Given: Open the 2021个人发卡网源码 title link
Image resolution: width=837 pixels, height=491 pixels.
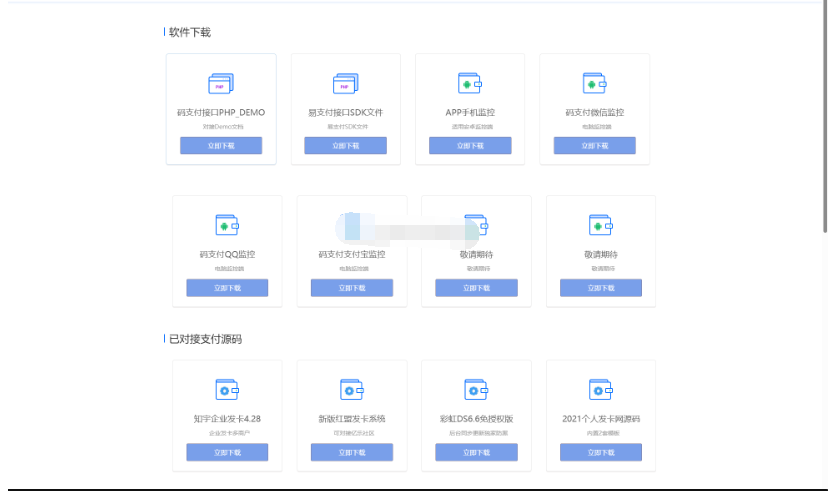Looking at the screenshot, I should tap(600, 419).
